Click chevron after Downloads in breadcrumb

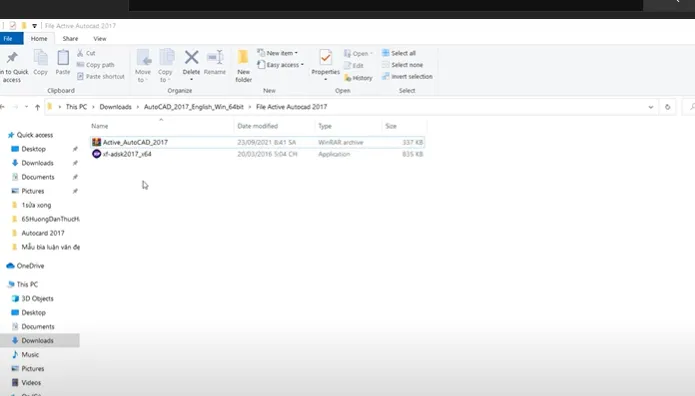point(138,107)
